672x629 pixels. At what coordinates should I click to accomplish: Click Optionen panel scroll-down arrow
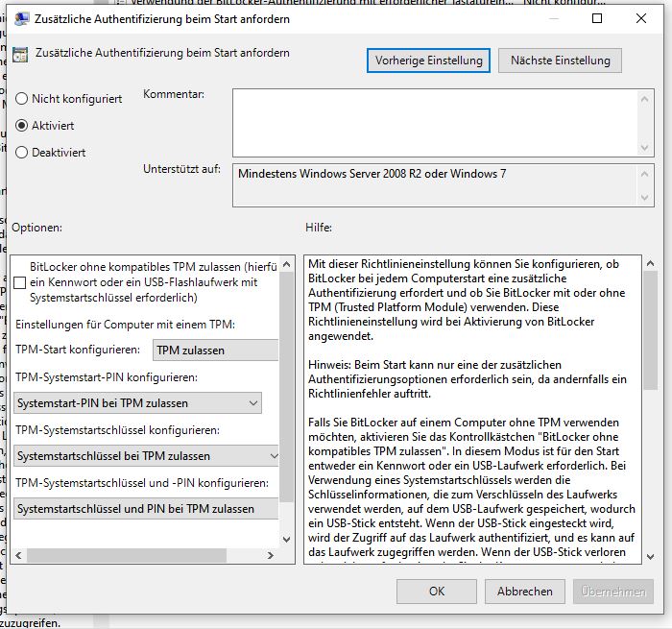(x=287, y=539)
